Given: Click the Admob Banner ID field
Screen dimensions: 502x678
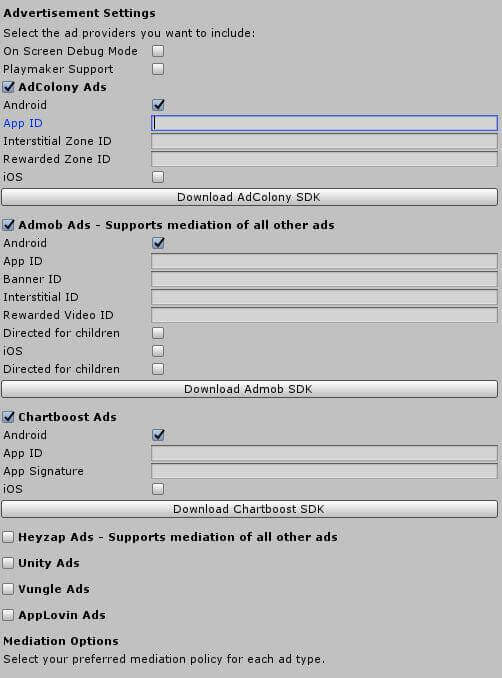Looking at the screenshot, I should [x=324, y=279].
